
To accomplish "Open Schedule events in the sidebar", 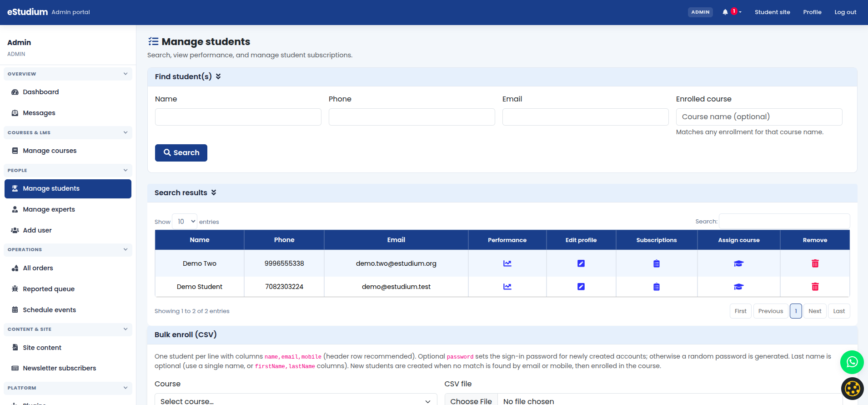I will pos(68,310).
